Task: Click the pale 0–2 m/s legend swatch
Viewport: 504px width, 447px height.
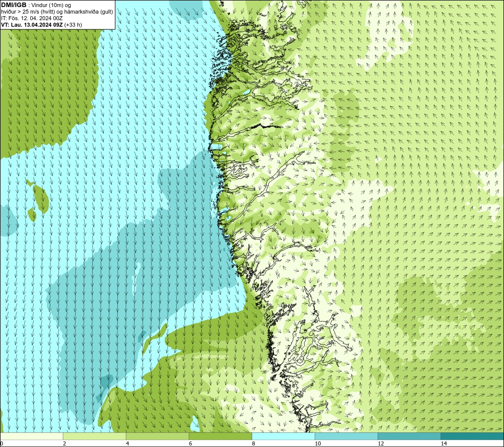Action: [x=32, y=436]
